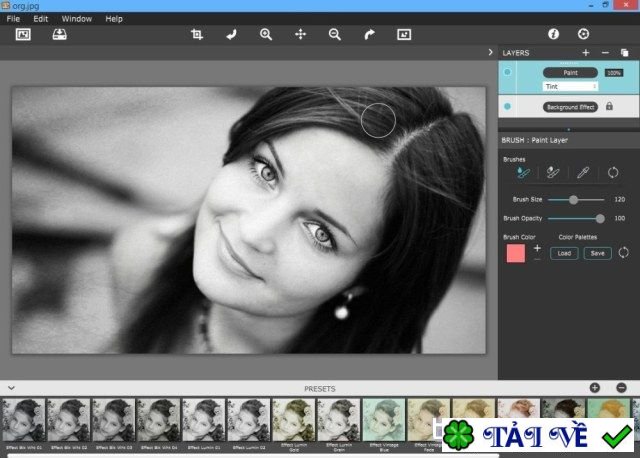Toggle visibility of Background Effect layer
This screenshot has width=640, height=458.
(x=508, y=106)
